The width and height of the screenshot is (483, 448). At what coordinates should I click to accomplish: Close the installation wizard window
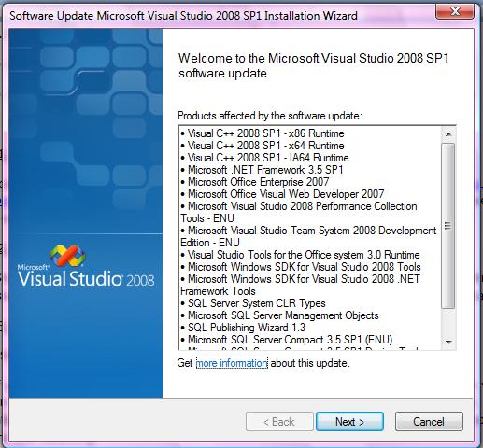tap(455, 11)
